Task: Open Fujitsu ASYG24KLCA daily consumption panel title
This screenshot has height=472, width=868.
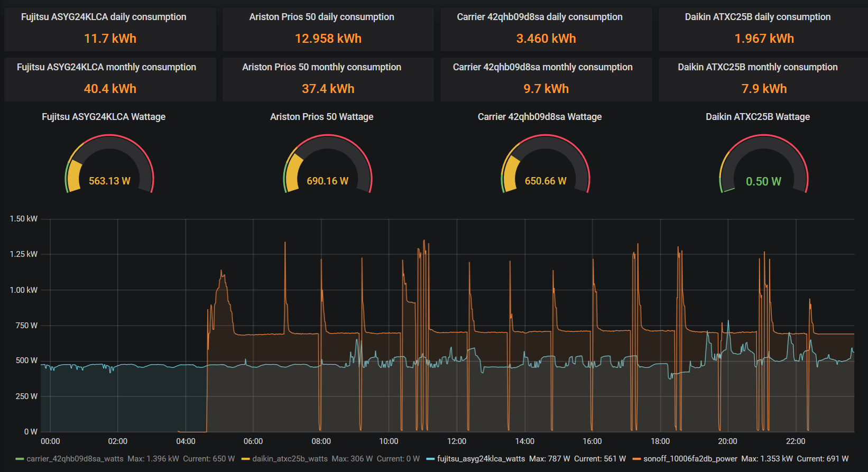Action: 104,17
